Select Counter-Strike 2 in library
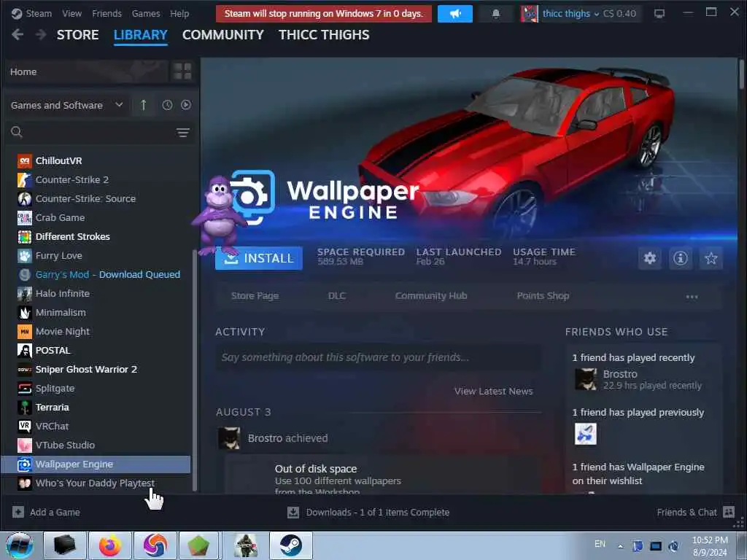 coord(96,179)
